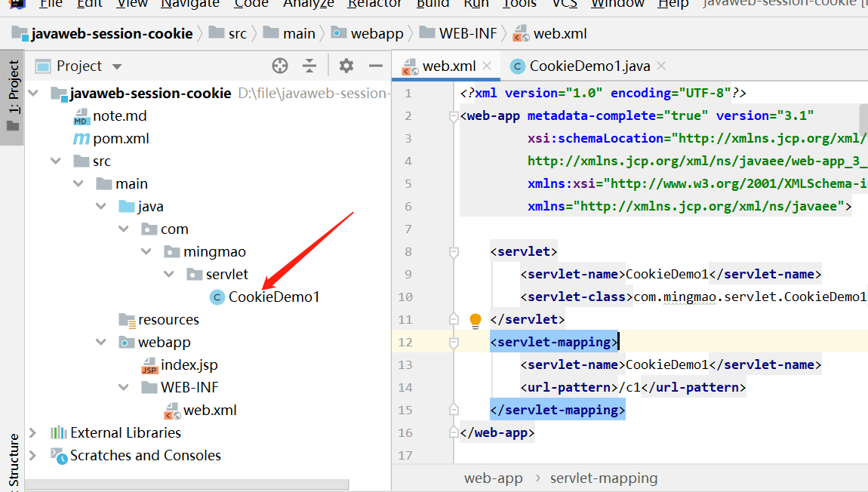Click the webapp folder icon in tree

pyautogui.click(x=127, y=343)
